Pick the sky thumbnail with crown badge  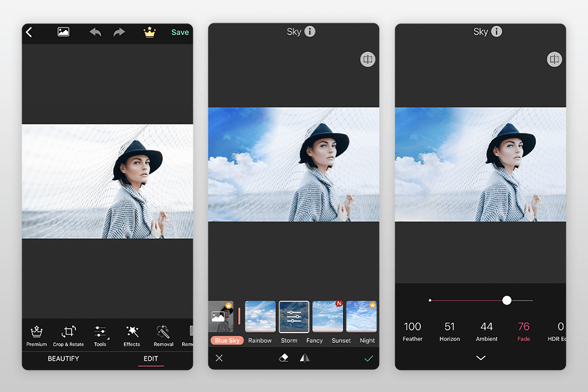click(x=361, y=317)
